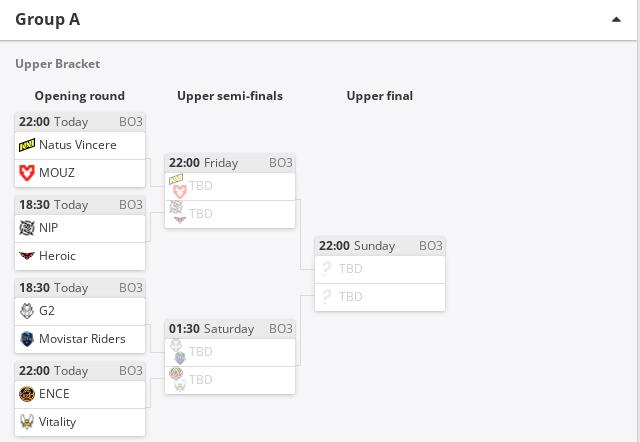Open ENCE vs Vitality 22:00 match header
This screenshot has height=442, width=640.
coord(80,371)
